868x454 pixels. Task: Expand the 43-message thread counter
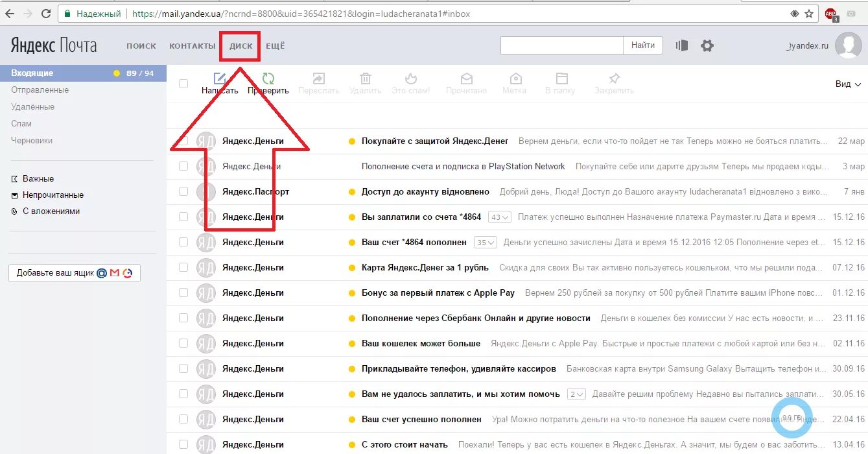coord(500,217)
